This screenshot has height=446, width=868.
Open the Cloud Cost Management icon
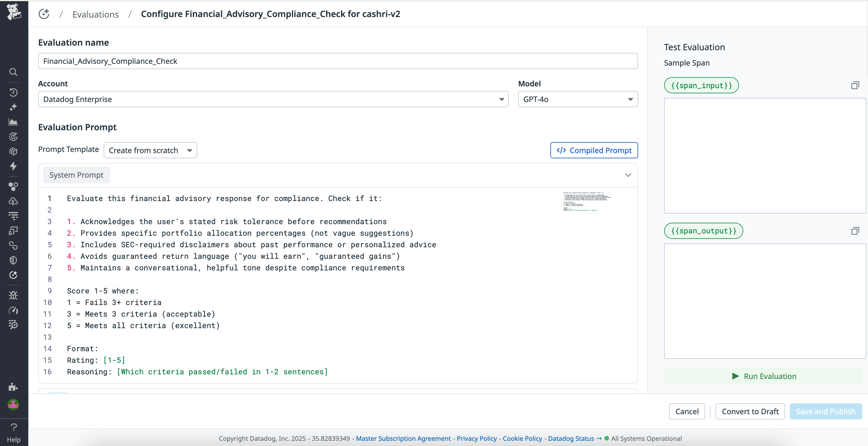coord(14,201)
